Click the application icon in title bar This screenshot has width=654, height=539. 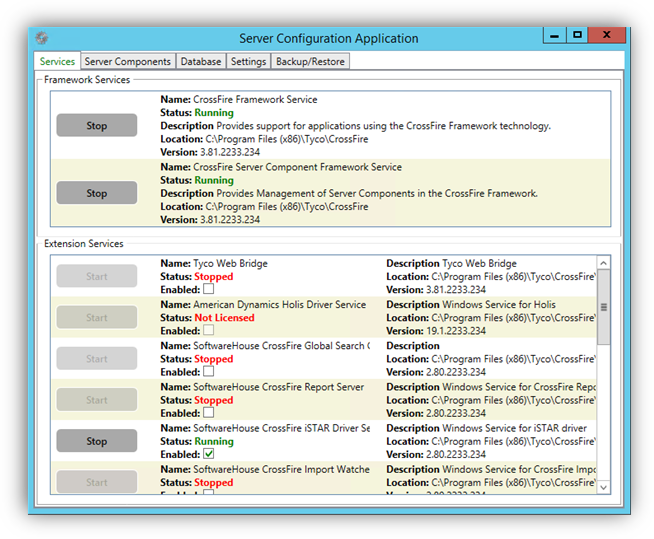tap(41, 38)
